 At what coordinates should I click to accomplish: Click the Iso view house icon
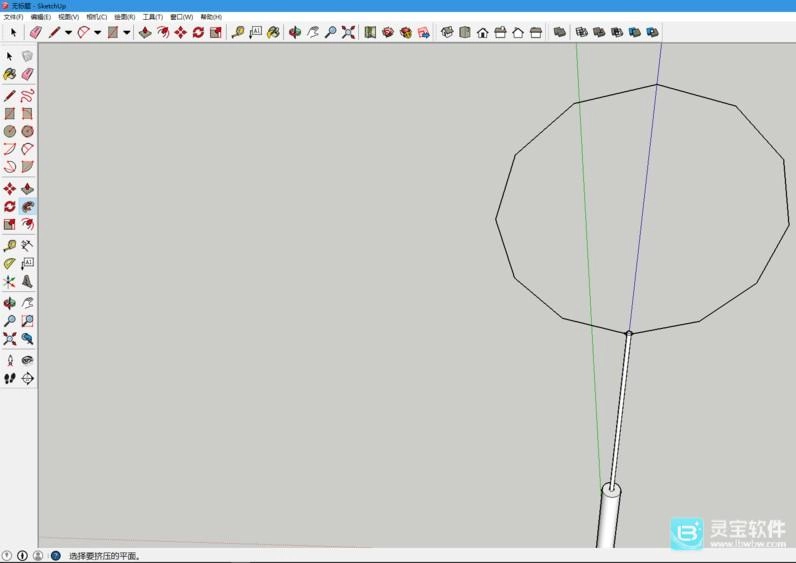click(x=447, y=32)
